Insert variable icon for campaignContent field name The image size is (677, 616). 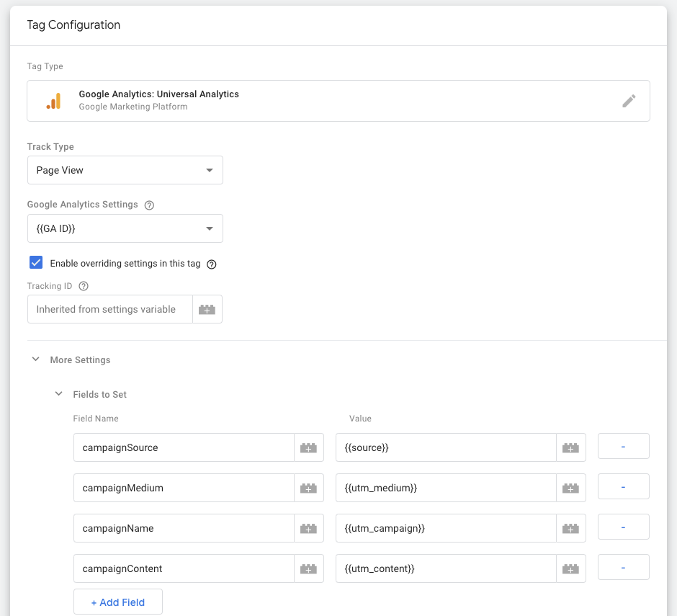coord(309,569)
